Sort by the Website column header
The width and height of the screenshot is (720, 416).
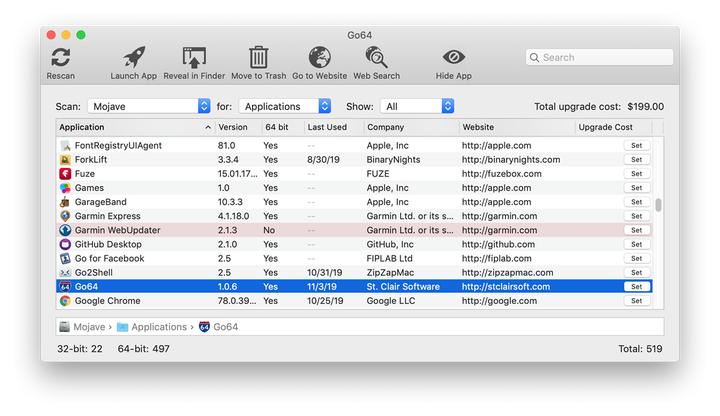[517, 127]
